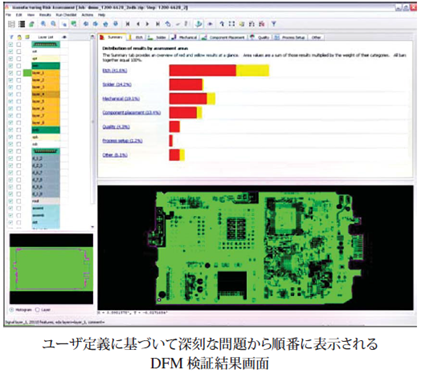Open the Solder results link

[117, 84]
